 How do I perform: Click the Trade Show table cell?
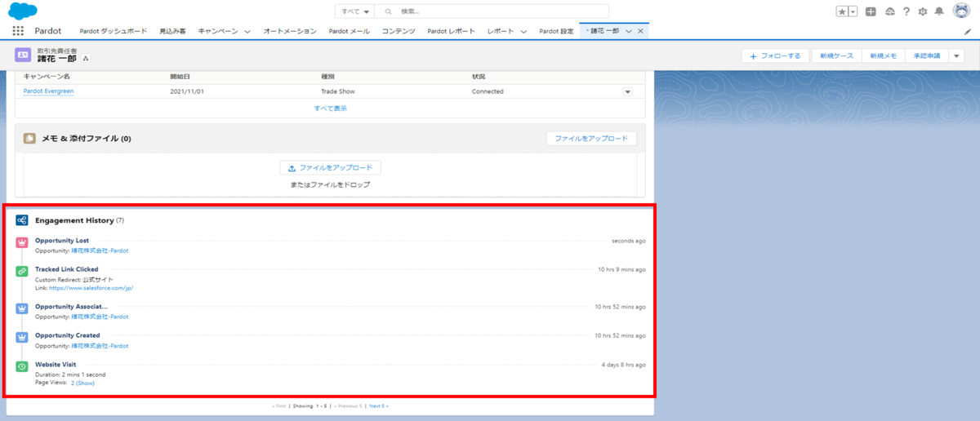pos(338,91)
